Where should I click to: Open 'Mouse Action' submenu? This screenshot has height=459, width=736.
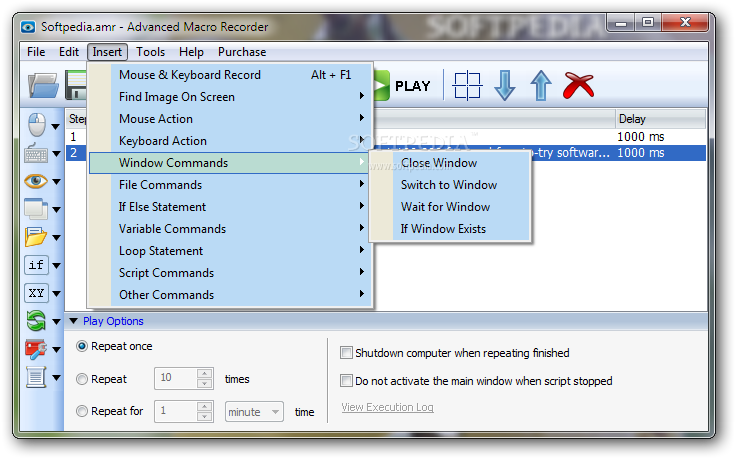coord(230,119)
